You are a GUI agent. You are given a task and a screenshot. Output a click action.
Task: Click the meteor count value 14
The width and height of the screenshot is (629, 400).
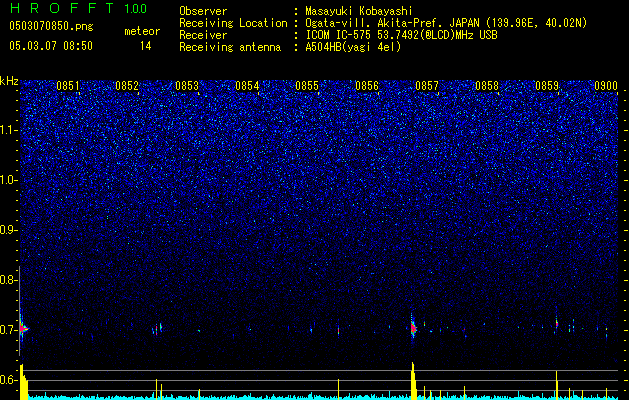point(145,46)
